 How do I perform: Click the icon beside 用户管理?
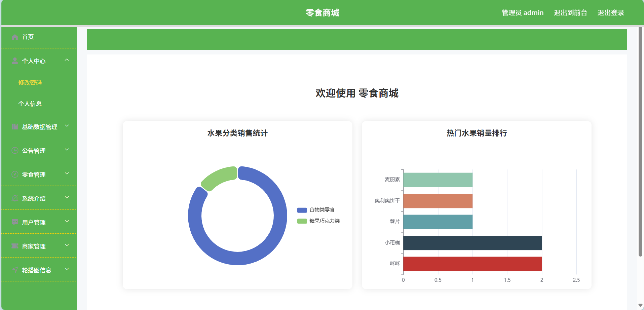click(x=15, y=222)
